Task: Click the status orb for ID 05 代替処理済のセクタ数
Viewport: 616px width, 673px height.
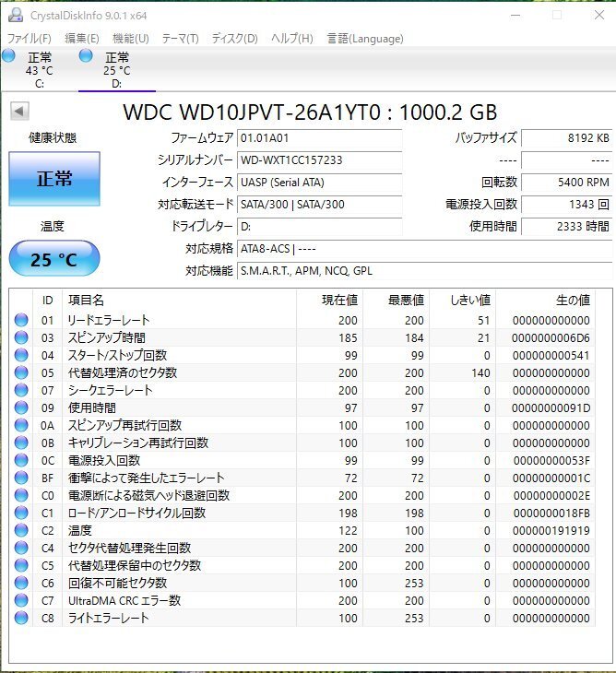Action: (21, 373)
